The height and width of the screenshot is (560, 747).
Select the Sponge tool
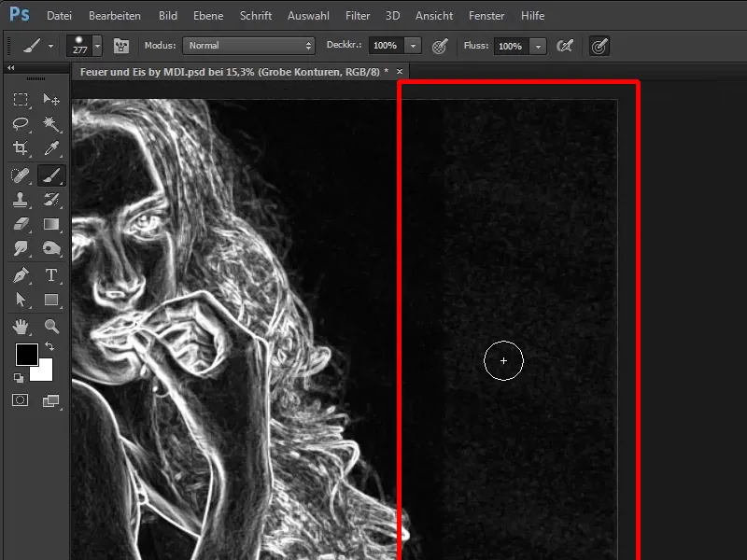tap(51, 248)
